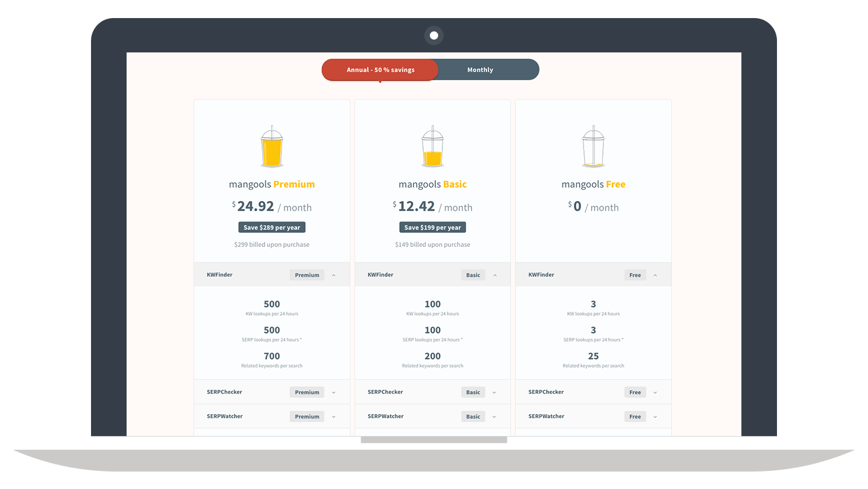868x489 pixels.
Task: Click the $24.92 / month price
Action: click(x=272, y=207)
